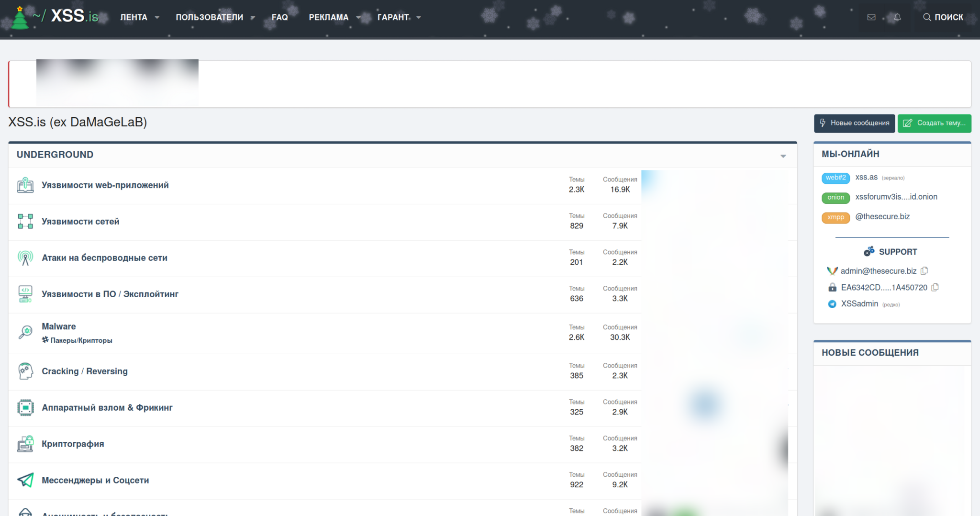The width and height of the screenshot is (980, 516).
Task: Select the network nodes icon for Уязвимости сетей
Action: 25,221
